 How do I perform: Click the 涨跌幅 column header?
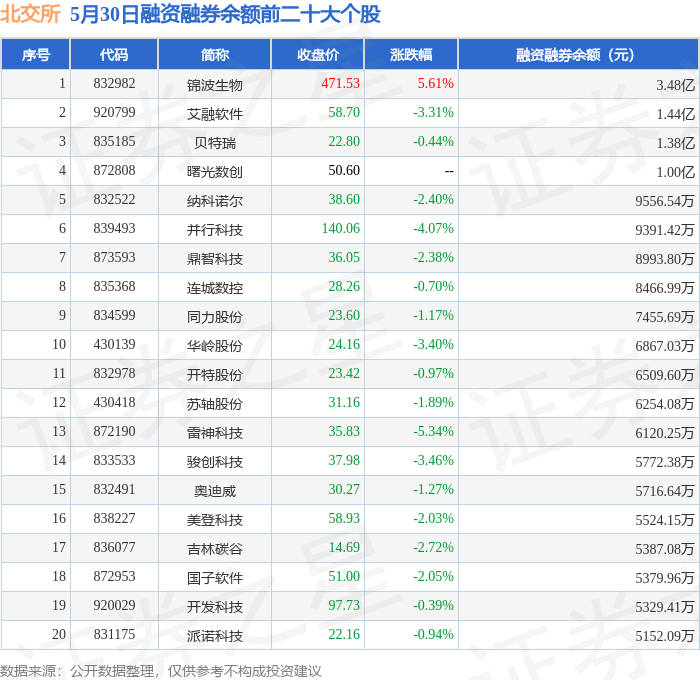pyautogui.click(x=411, y=54)
